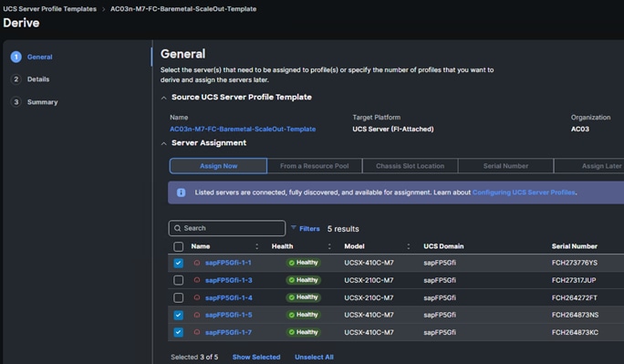Check the sapFP5Gfi-1-4 row checkbox
The width and height of the screenshot is (624, 364).
pos(178,297)
